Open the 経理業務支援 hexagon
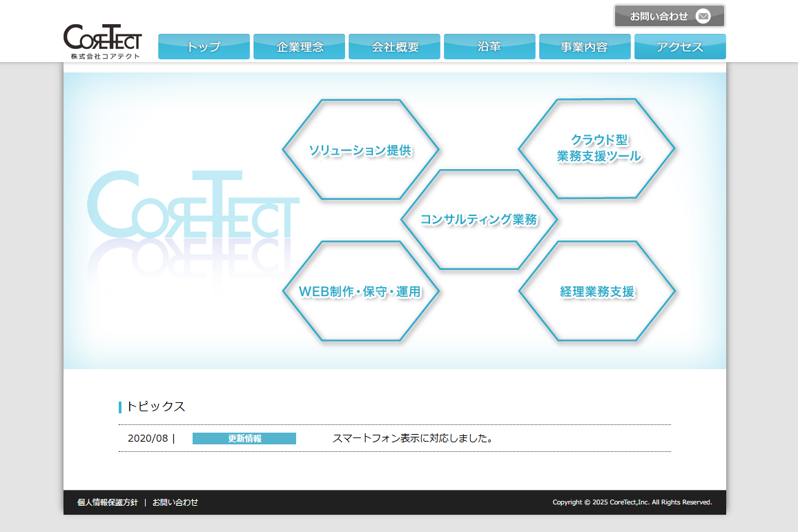This screenshot has height=532, width=798. pos(598,290)
